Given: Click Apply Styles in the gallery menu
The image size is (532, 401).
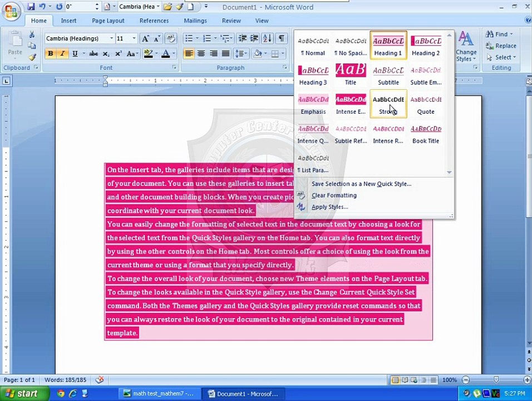Looking at the screenshot, I should [329, 207].
